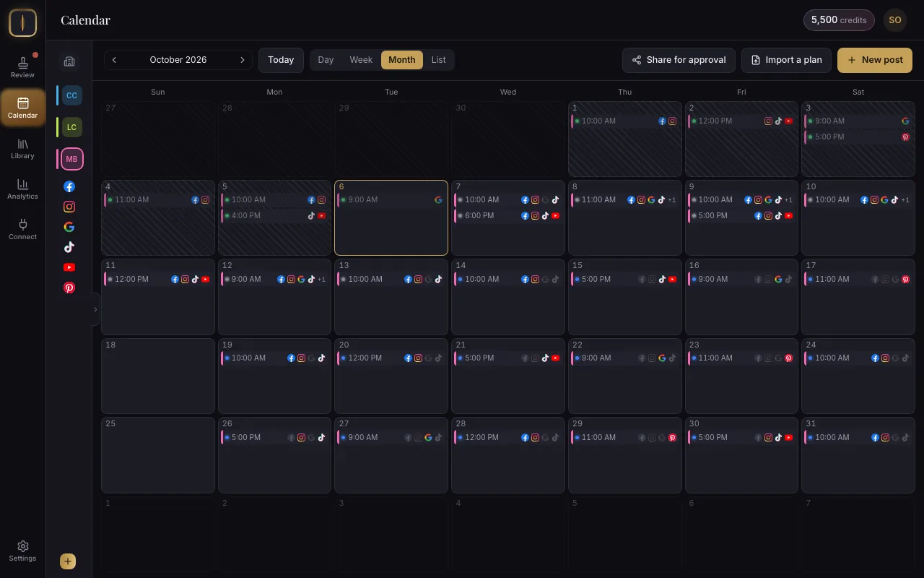
Task: Open the 6:00 PM post on October 7
Action: tap(508, 216)
